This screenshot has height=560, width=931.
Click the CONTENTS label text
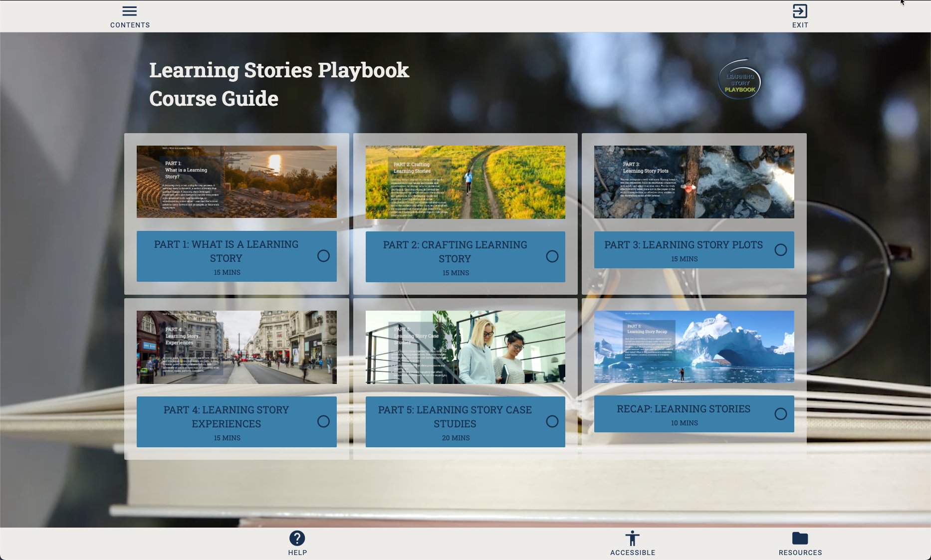pos(130,25)
